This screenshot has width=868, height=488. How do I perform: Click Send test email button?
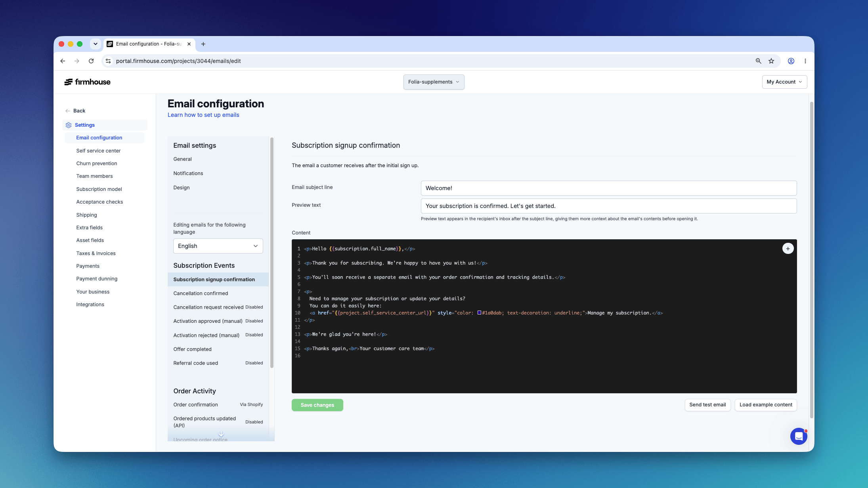(707, 405)
